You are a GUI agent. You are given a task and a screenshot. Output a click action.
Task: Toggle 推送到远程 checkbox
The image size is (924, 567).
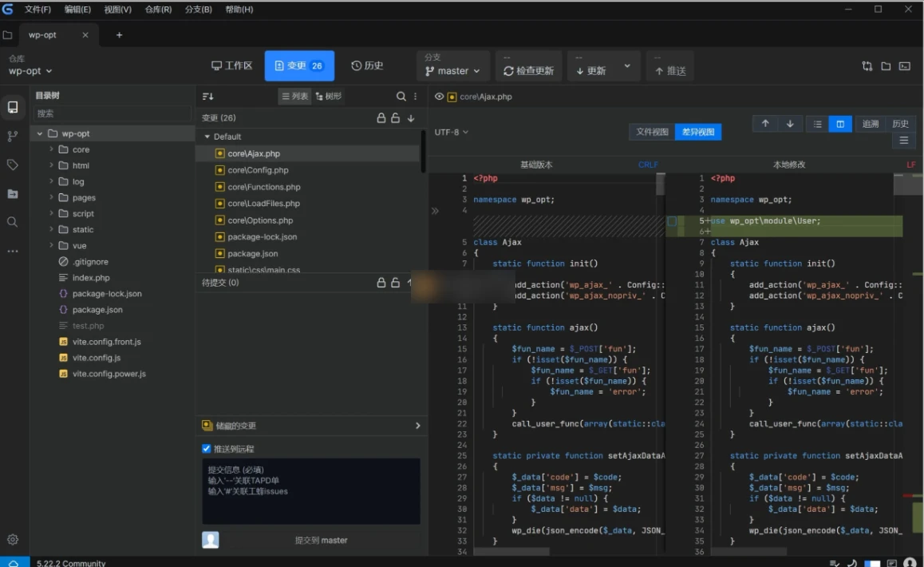click(x=206, y=448)
